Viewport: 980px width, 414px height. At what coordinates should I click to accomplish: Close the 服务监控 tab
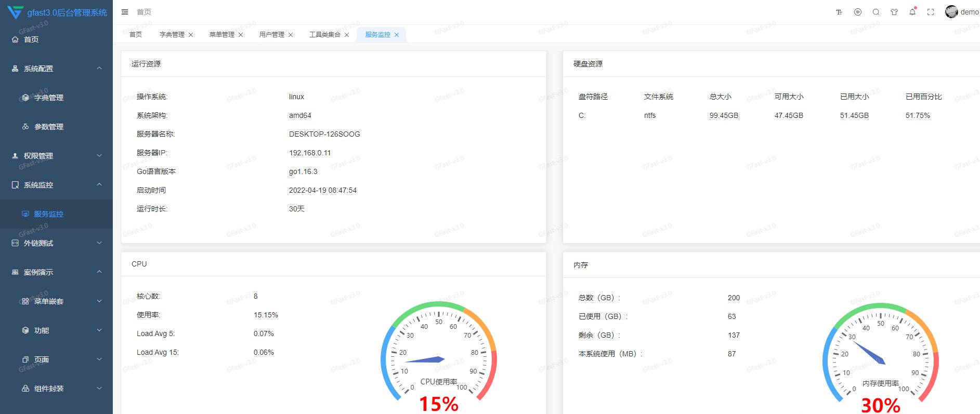pos(397,35)
